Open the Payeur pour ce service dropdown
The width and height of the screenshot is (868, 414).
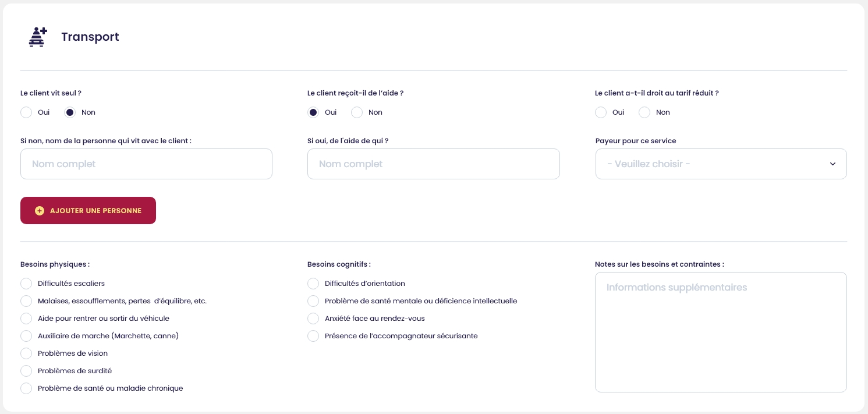coord(721,164)
